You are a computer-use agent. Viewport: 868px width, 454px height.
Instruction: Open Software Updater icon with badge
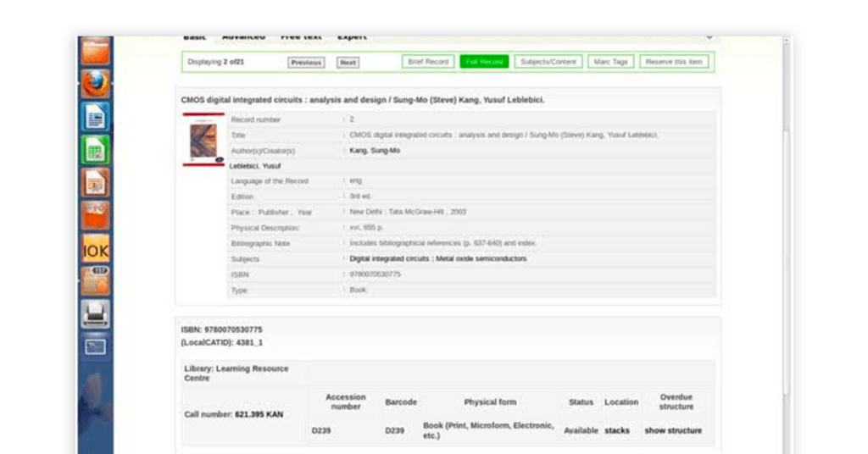click(96, 281)
